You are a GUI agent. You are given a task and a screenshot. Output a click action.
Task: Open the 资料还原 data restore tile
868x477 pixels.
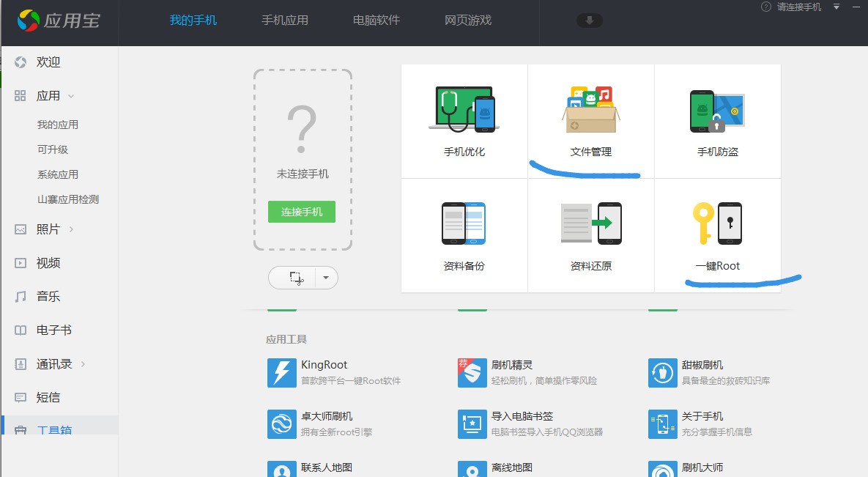590,235
